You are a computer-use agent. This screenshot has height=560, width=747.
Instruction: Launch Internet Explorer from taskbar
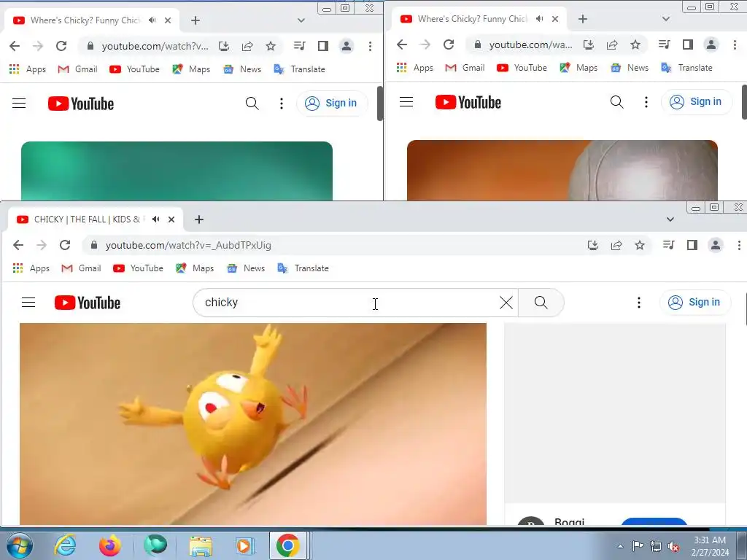(65, 545)
